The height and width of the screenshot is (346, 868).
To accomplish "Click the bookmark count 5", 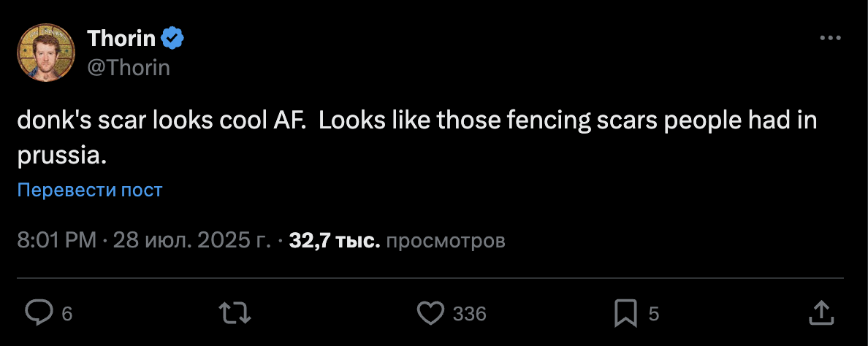I will [x=654, y=314].
